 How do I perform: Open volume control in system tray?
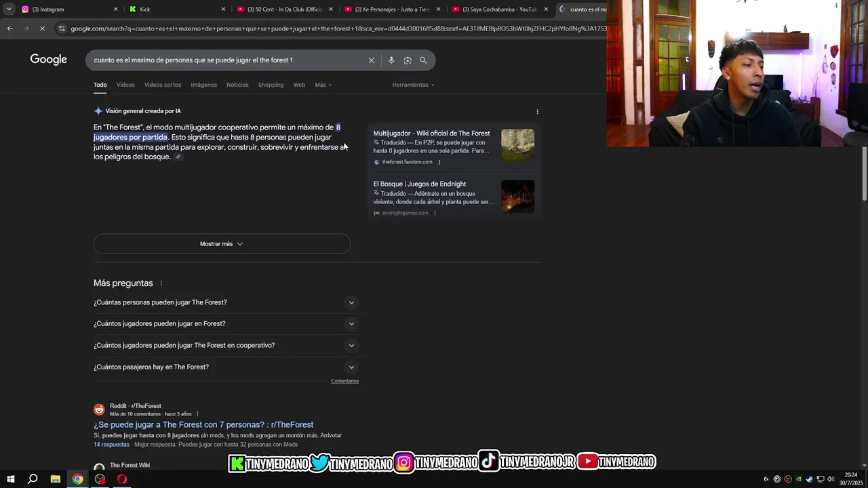(831, 479)
